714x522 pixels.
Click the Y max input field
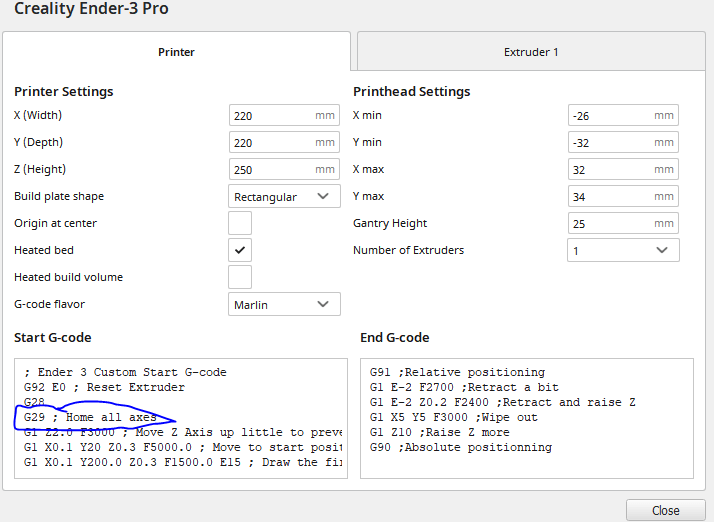(623, 196)
